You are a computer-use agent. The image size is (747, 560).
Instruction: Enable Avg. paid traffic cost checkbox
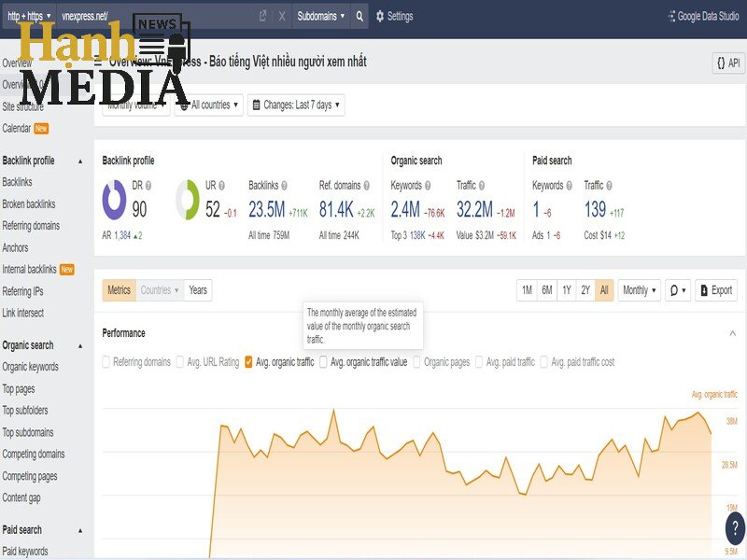543,362
